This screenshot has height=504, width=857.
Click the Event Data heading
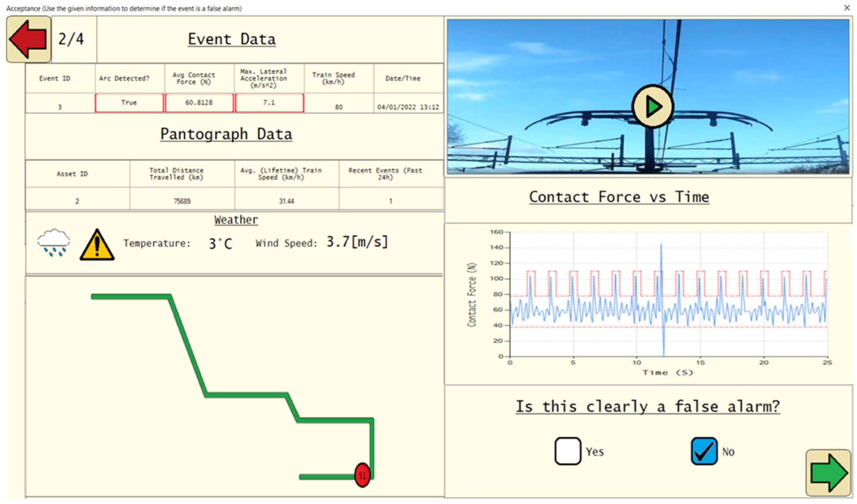(231, 39)
